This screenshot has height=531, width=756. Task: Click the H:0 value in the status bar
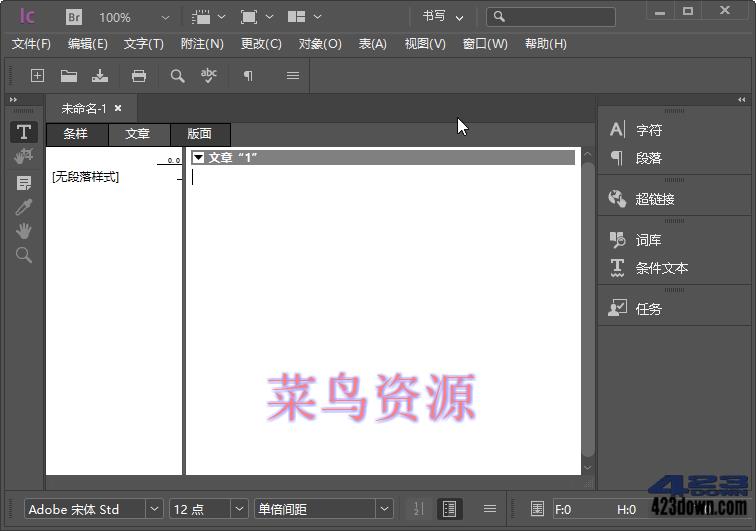(x=626, y=509)
